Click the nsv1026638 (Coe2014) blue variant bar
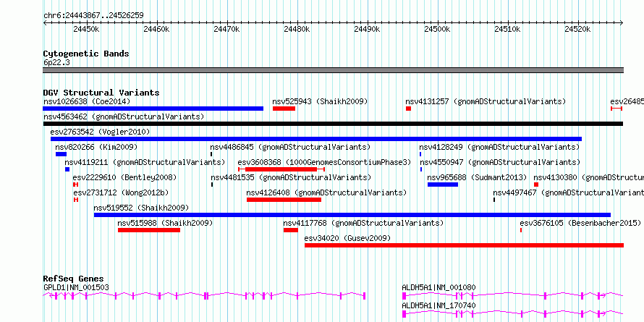Viewport: 644px width, 322px height. point(153,109)
